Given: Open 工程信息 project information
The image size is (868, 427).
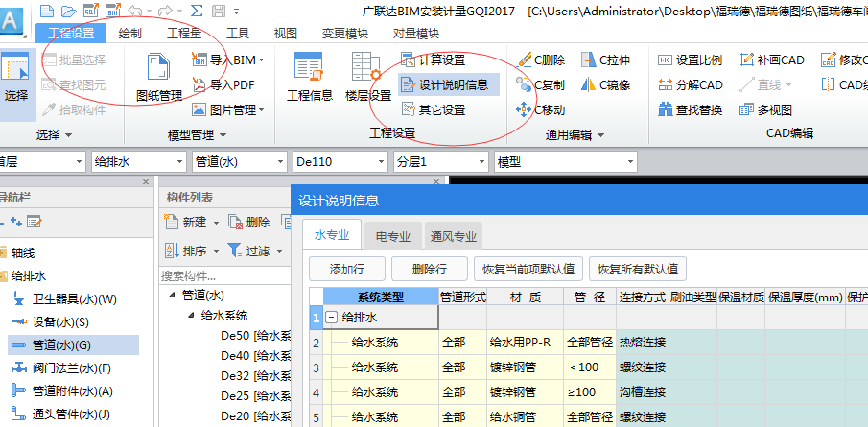Looking at the screenshot, I should [310, 78].
